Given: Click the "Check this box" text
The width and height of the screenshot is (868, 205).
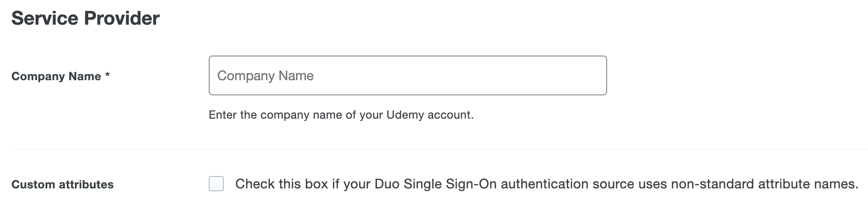Looking at the screenshot, I should tap(282, 184).
